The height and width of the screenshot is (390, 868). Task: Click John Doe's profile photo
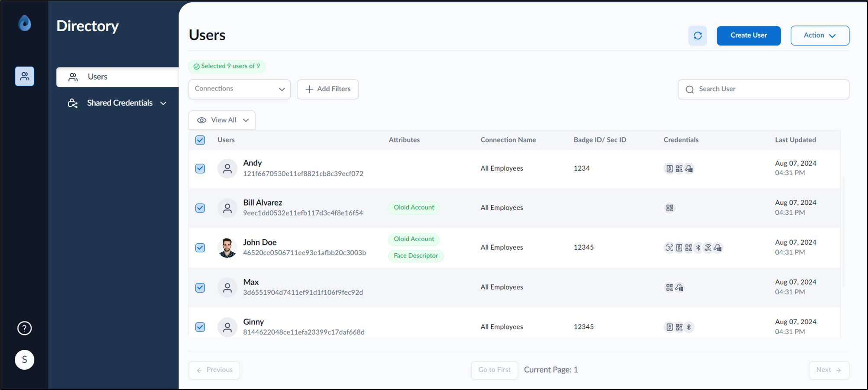coord(227,248)
